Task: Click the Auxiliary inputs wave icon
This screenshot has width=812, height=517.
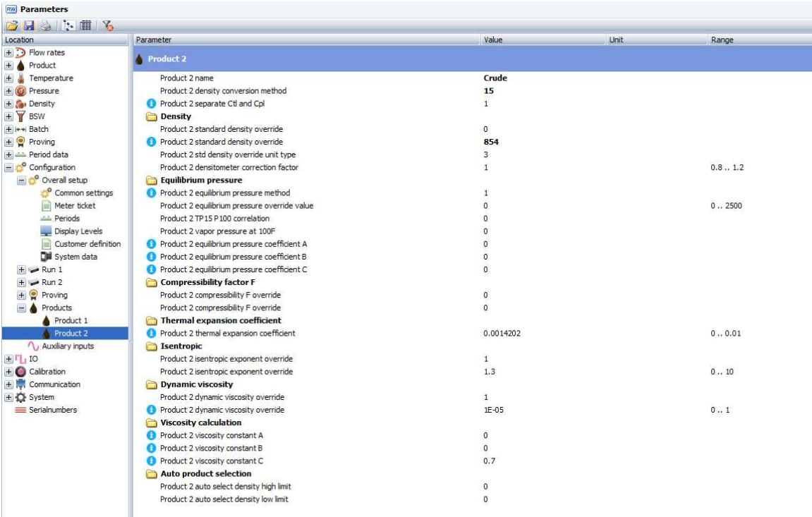Action: (34, 346)
